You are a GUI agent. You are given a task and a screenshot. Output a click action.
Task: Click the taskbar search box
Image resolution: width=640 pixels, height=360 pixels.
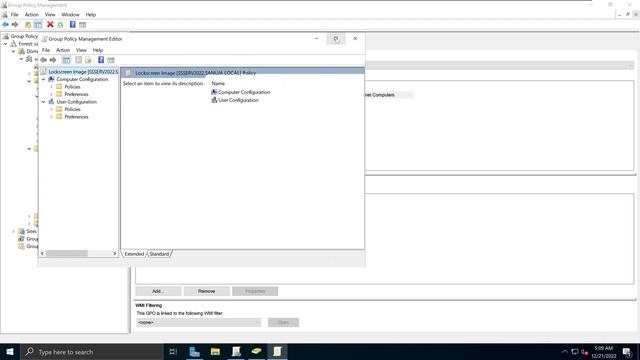(x=91, y=351)
